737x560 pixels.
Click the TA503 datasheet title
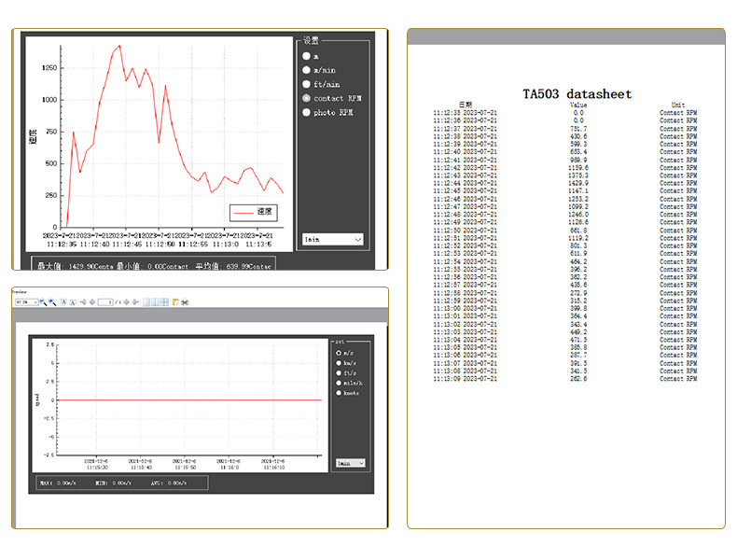[577, 94]
